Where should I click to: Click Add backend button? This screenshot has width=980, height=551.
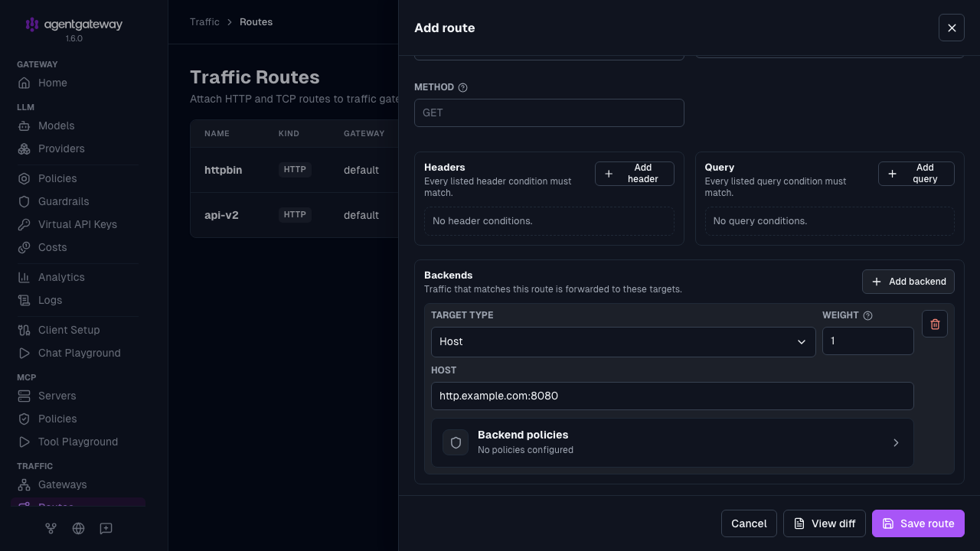(908, 282)
